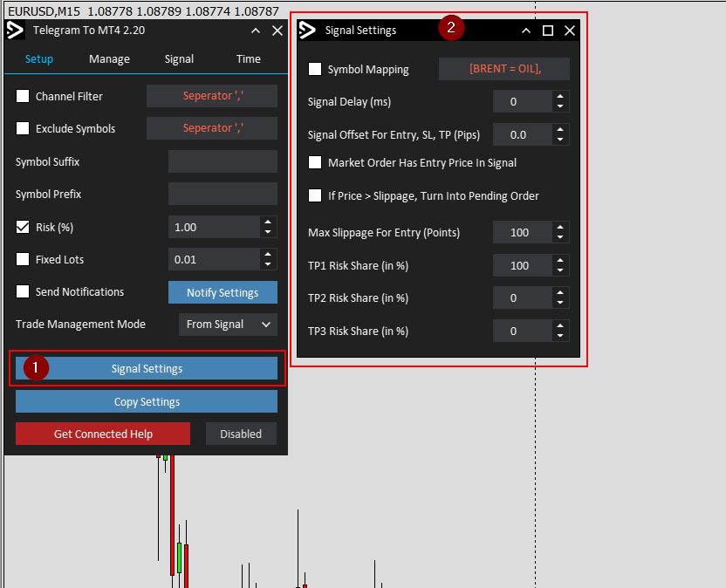Screen dimensions: 726x588
Task: Open the Signal tab
Action: [x=179, y=58]
